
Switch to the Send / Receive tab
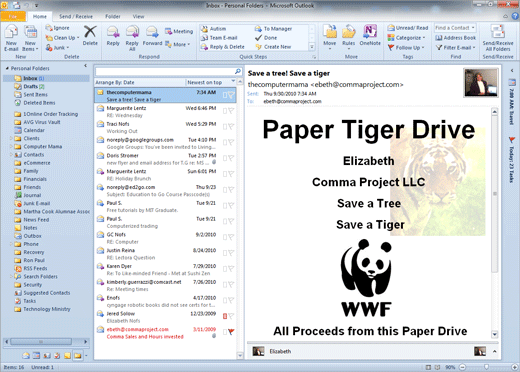point(76,16)
